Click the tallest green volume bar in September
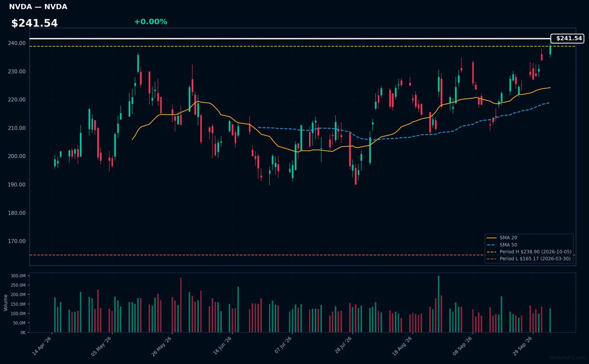 [x=501, y=314]
